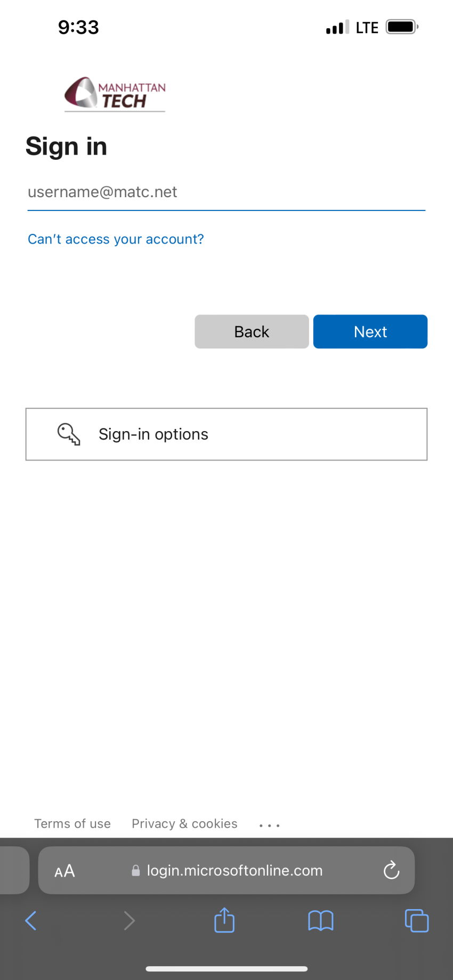Tap the key icon in Sign-in options
Viewport: 453px width, 980px height.
tap(69, 434)
